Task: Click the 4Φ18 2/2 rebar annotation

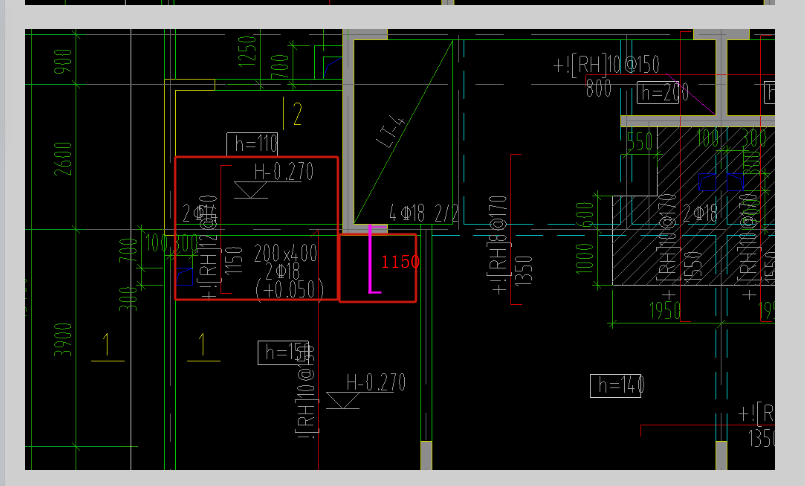Action: click(424, 213)
